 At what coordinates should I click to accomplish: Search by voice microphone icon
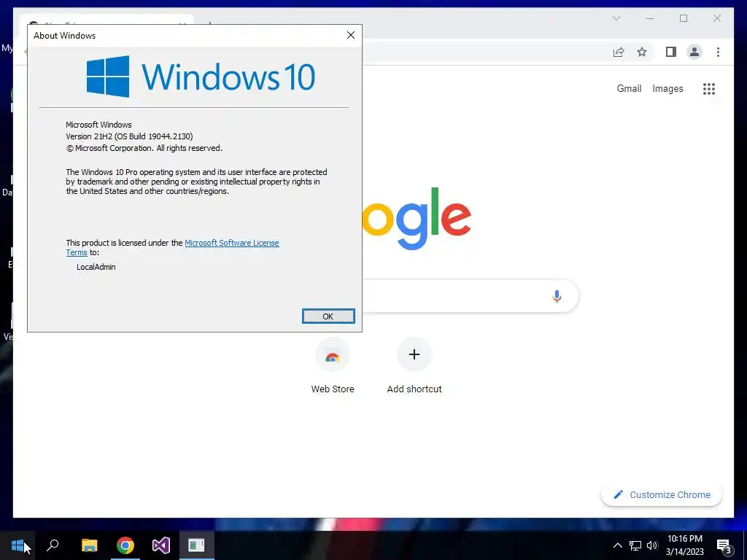click(557, 296)
